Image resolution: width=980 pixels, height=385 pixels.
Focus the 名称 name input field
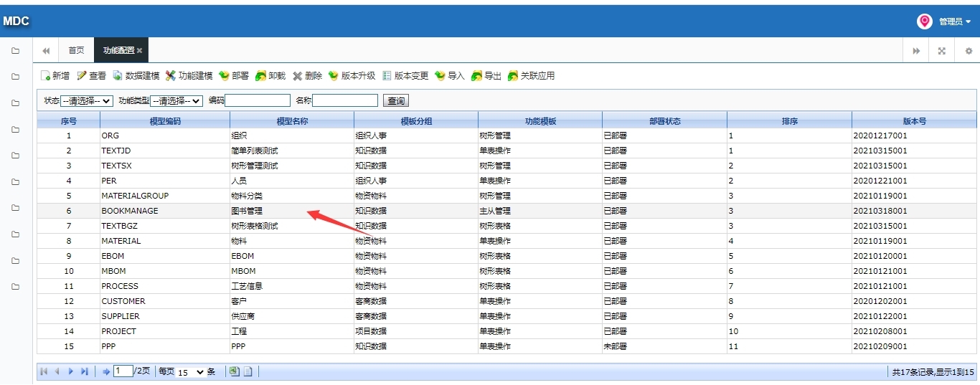click(345, 101)
